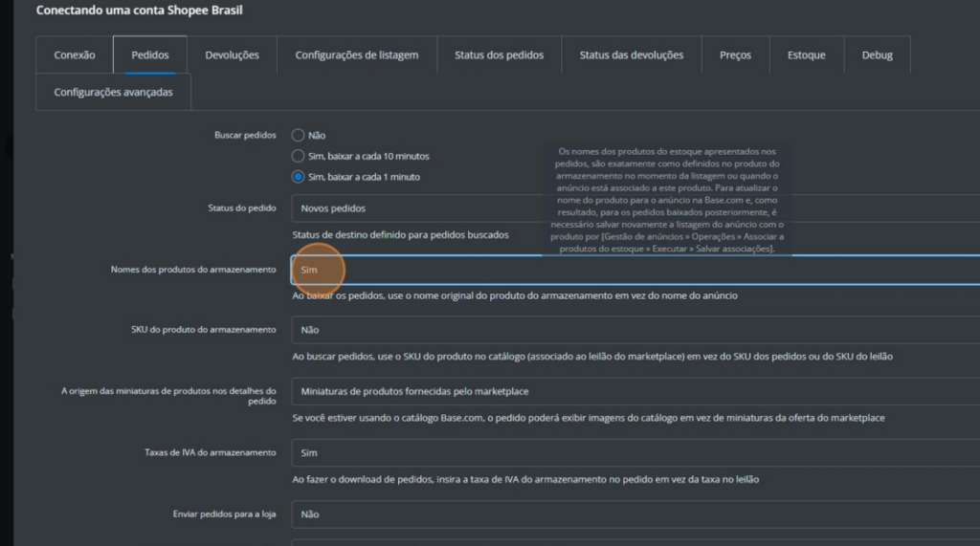Viewport: 980px width, 546px height.
Task: Expand Enviar pedidos para a loja dropdown
Action: 632,514
